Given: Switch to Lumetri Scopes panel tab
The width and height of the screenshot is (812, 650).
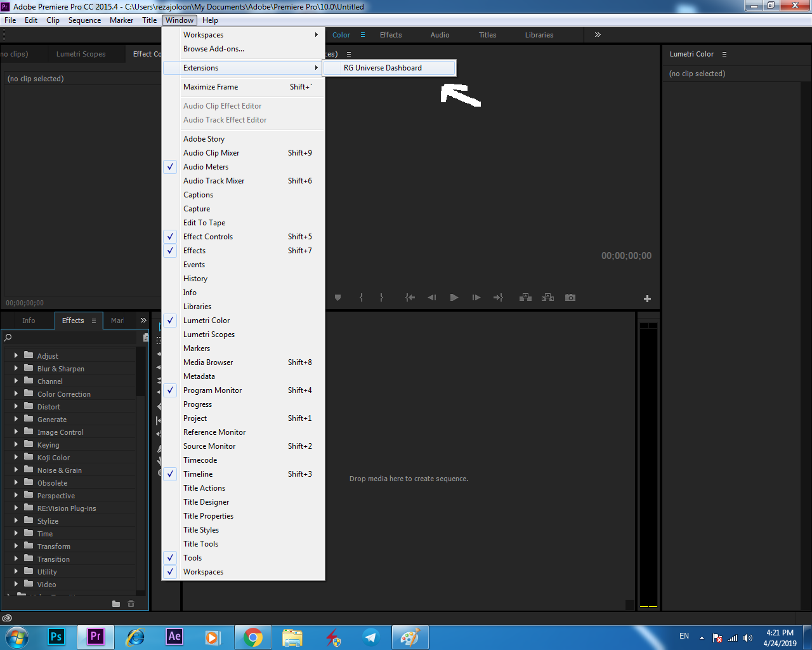Looking at the screenshot, I should tap(81, 54).
